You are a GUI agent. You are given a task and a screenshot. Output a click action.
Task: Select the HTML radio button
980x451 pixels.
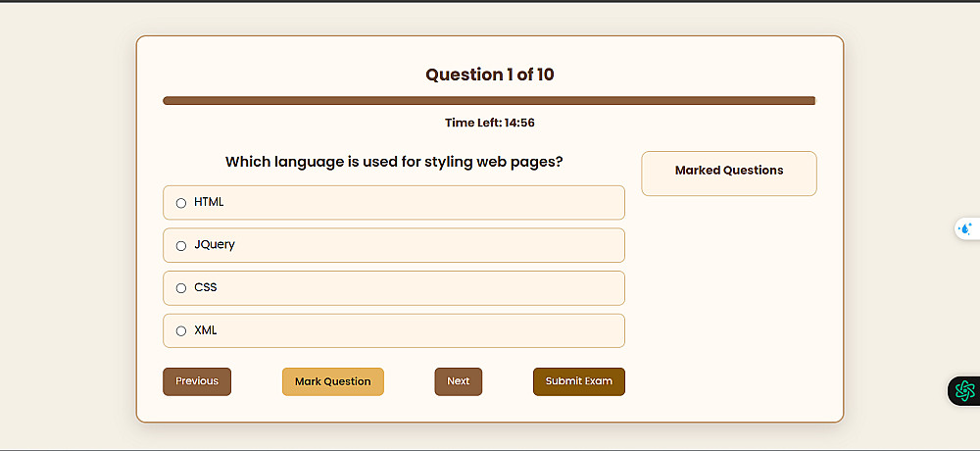(x=181, y=203)
